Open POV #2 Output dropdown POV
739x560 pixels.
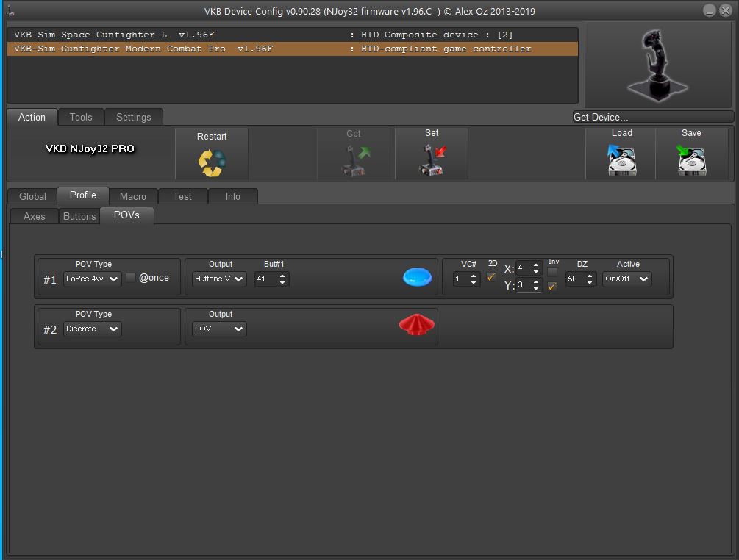coord(219,329)
